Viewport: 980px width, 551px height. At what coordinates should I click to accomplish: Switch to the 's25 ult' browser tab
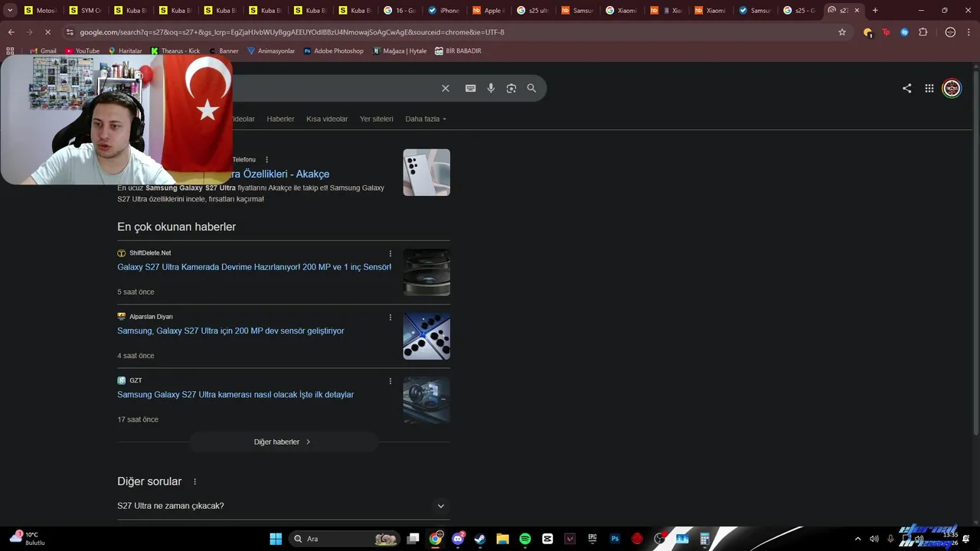pos(533,11)
